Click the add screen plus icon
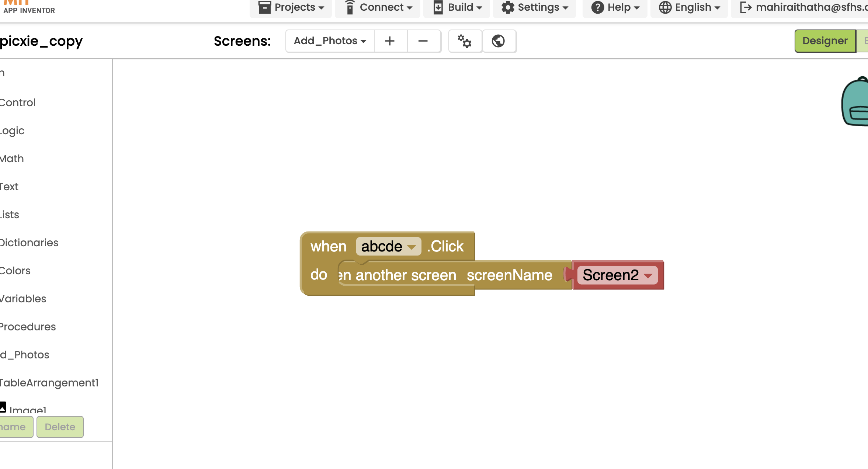The width and height of the screenshot is (868, 469). click(390, 41)
